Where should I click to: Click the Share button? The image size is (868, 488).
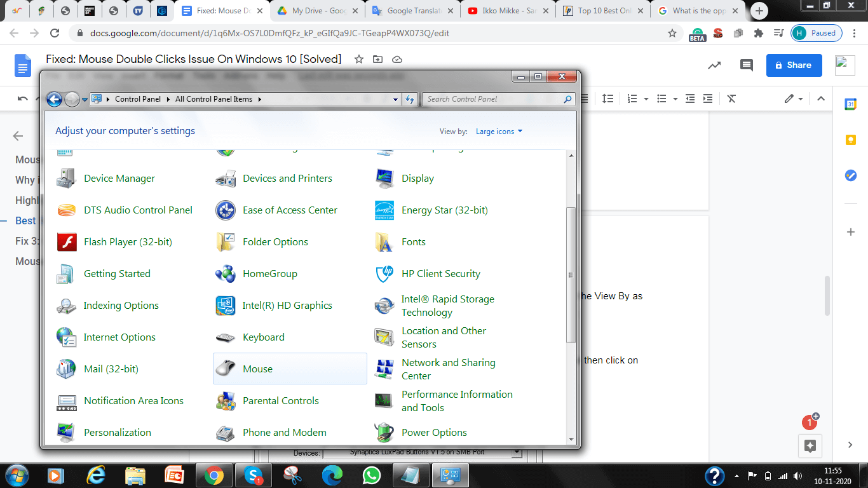[794, 65]
